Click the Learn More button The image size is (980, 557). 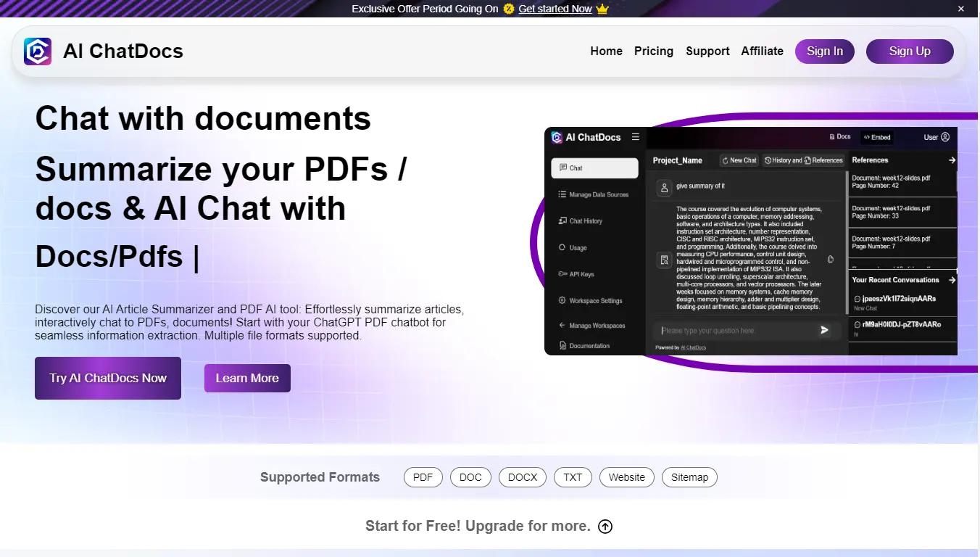point(247,378)
